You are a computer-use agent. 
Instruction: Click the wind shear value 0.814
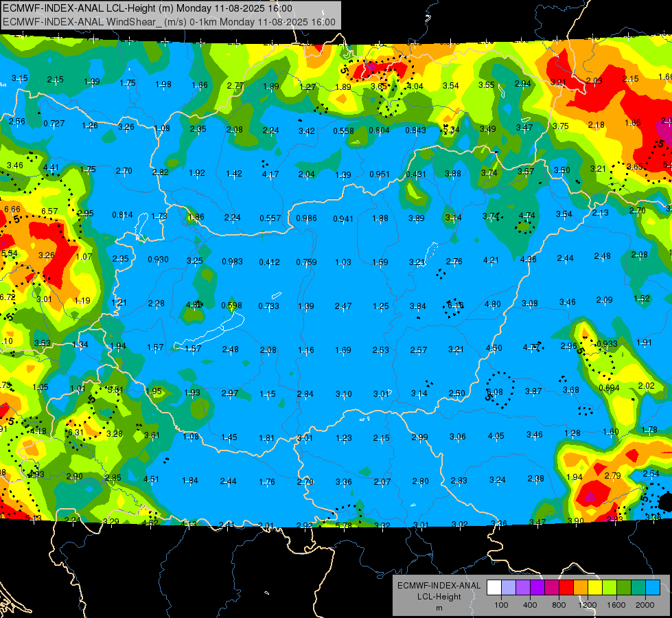click(x=123, y=215)
